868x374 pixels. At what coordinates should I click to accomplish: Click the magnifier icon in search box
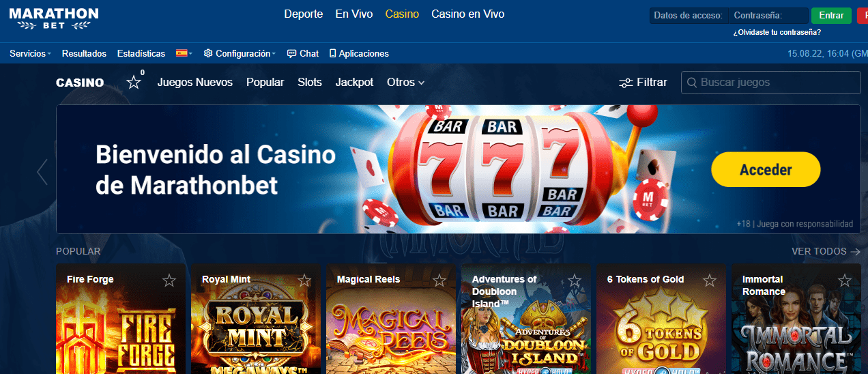coord(692,83)
